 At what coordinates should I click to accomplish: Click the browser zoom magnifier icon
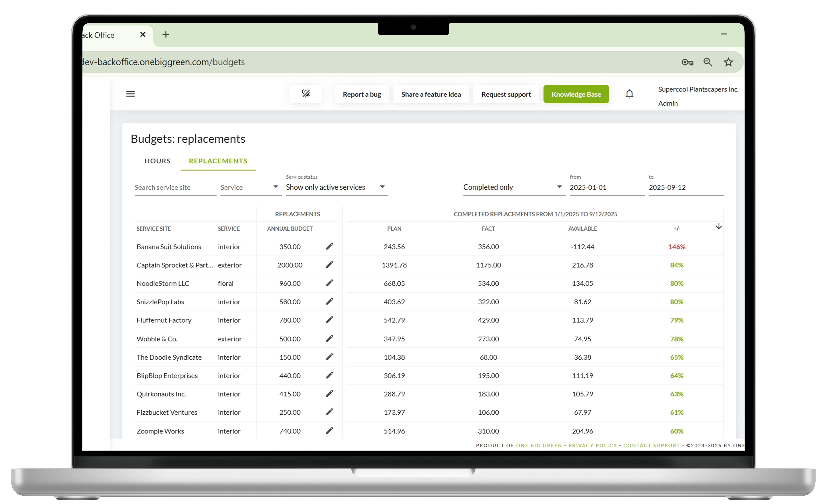click(707, 62)
